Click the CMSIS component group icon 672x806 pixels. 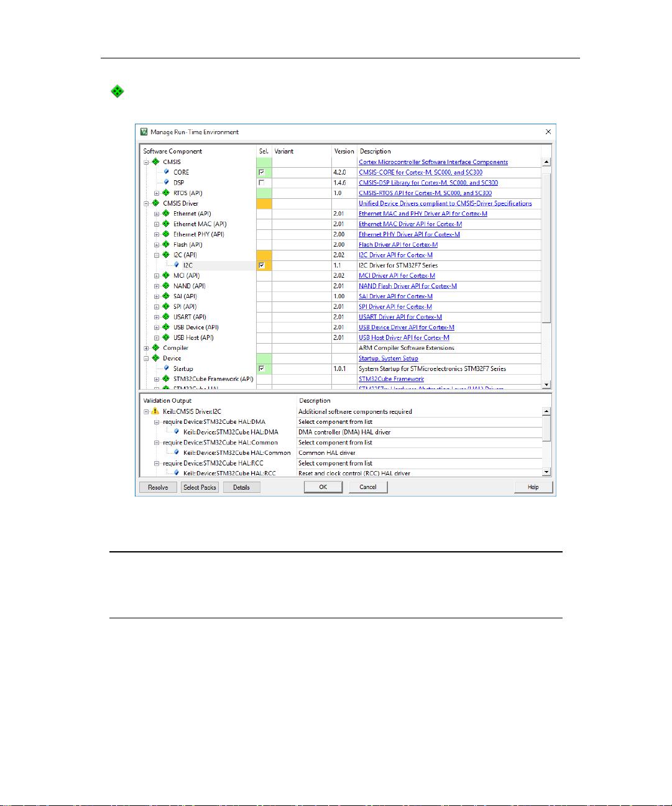point(156,162)
